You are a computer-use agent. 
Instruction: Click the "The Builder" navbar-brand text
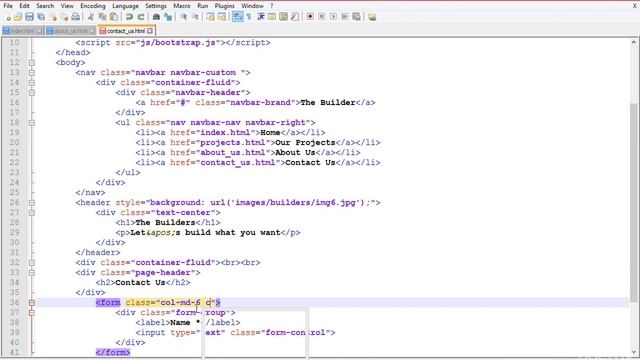click(x=328, y=102)
